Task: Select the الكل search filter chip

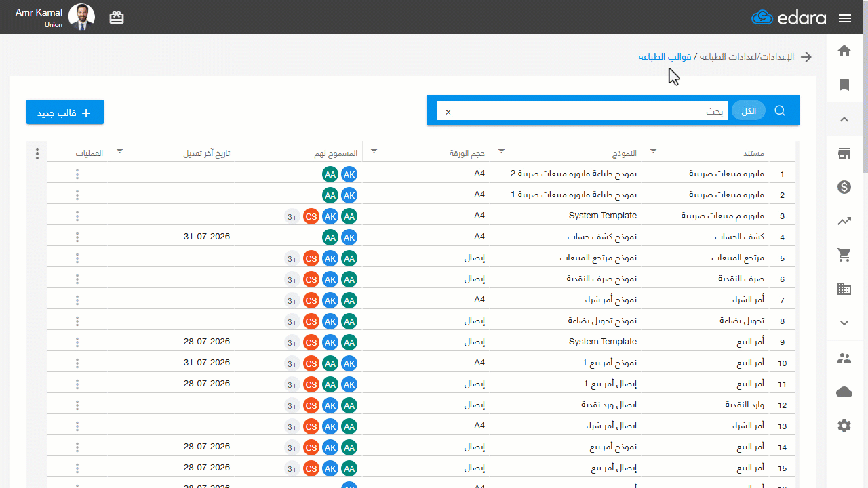Action: point(749,111)
